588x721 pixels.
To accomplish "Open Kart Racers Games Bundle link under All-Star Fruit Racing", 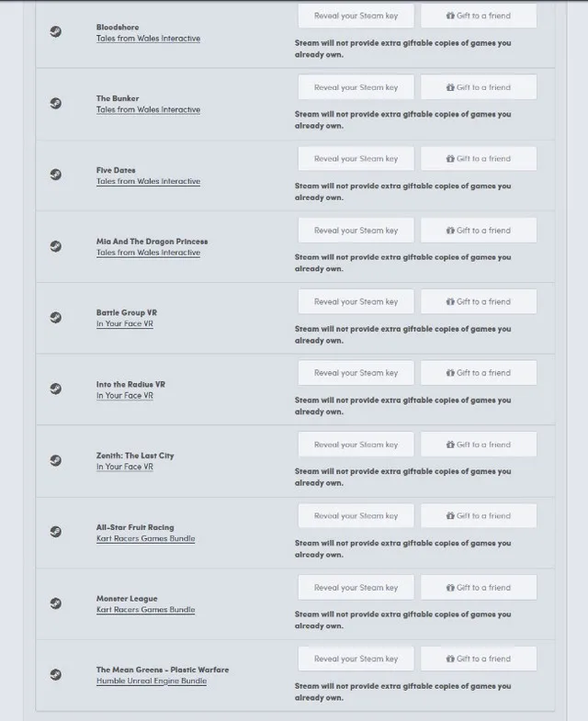I will pyautogui.click(x=145, y=539).
